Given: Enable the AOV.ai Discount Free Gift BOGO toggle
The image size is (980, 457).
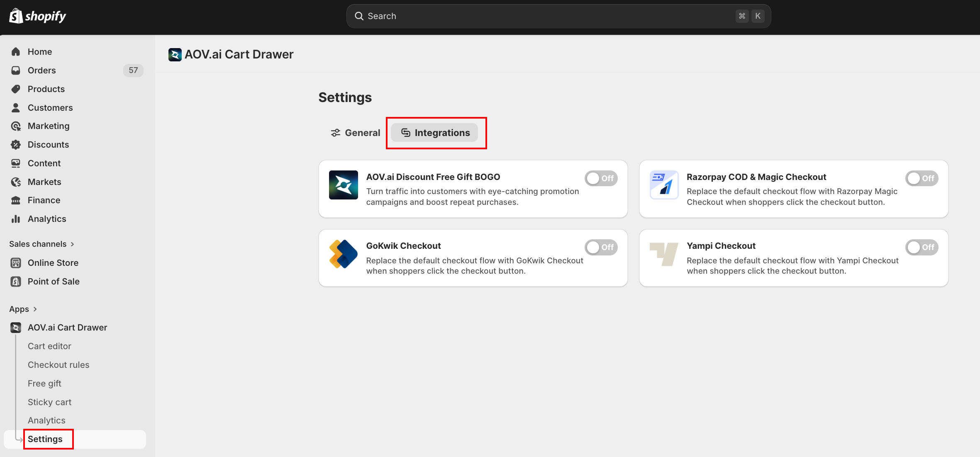Looking at the screenshot, I should 601,178.
